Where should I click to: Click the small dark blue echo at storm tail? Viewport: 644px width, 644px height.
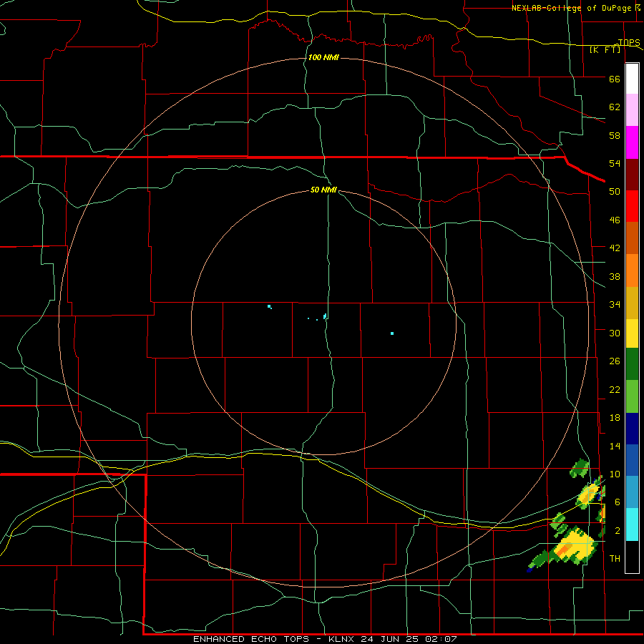point(530,570)
